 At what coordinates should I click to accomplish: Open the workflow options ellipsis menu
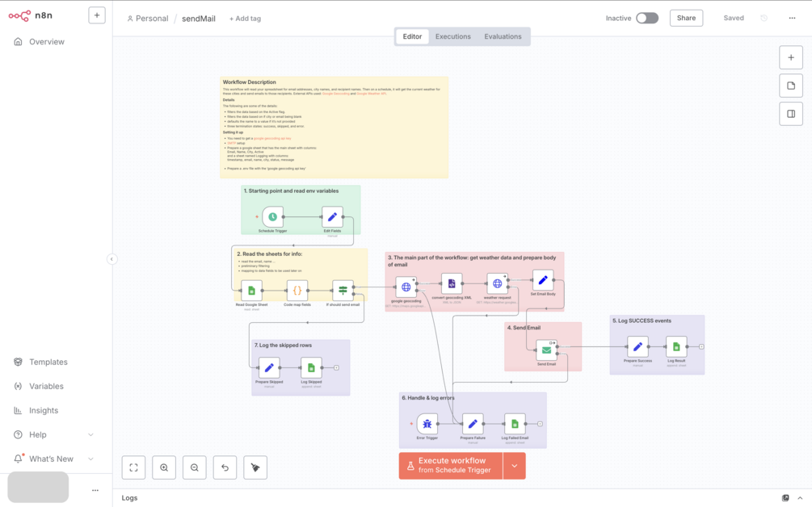(x=792, y=18)
